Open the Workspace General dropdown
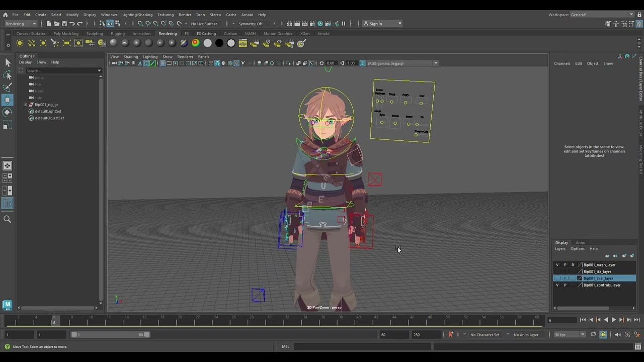 pyautogui.click(x=602, y=15)
